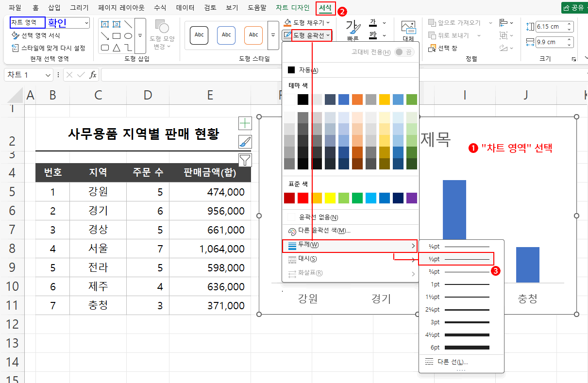Image resolution: width=588 pixels, height=383 pixels.
Task: Select column D header
Action: point(148,95)
